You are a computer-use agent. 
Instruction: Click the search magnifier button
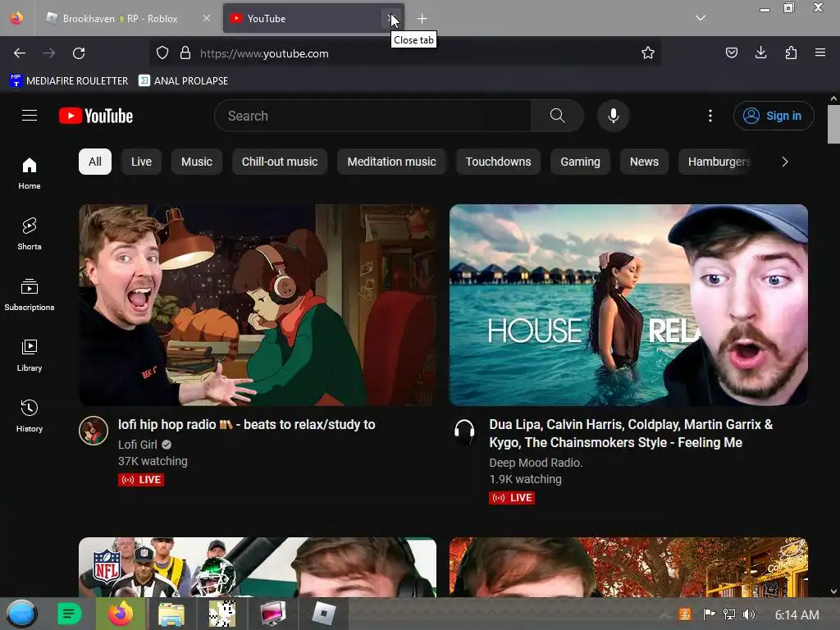[557, 116]
